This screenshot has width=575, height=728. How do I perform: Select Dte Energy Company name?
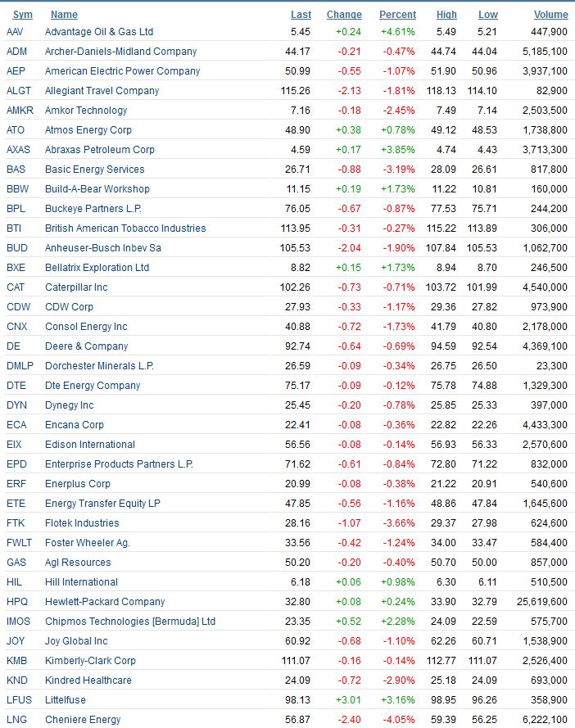[93, 386]
